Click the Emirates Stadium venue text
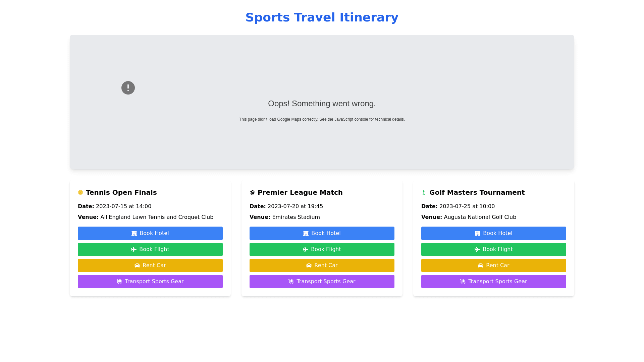This screenshot has height=362, width=644. tap(296, 217)
